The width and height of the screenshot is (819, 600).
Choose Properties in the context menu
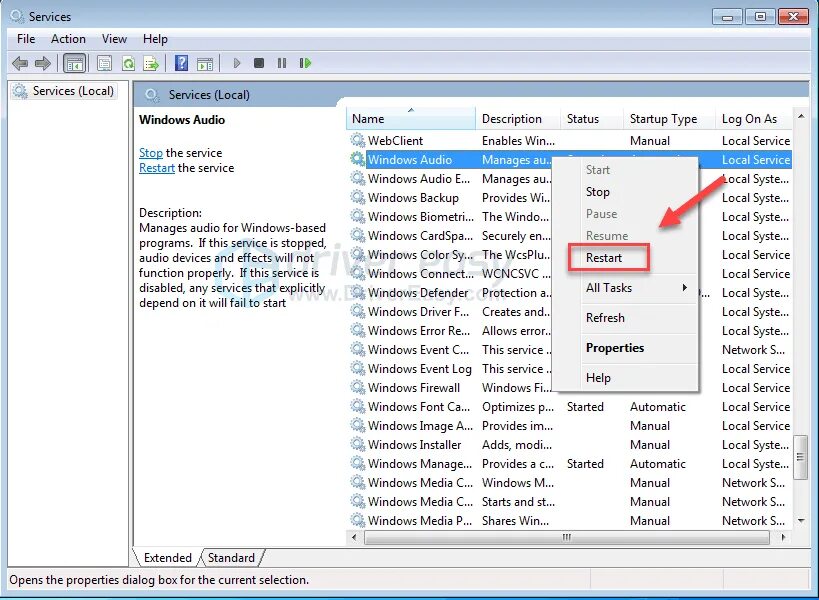[x=626, y=348]
